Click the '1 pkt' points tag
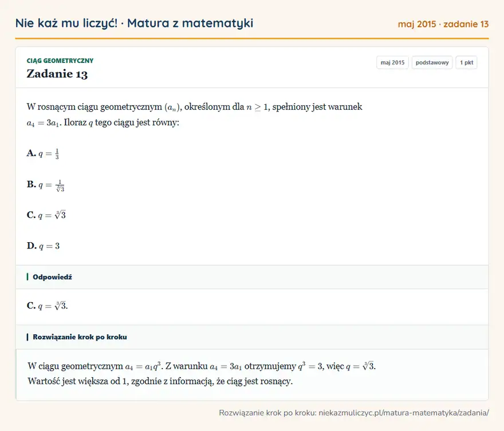The height and width of the screenshot is (431, 504). point(466,62)
